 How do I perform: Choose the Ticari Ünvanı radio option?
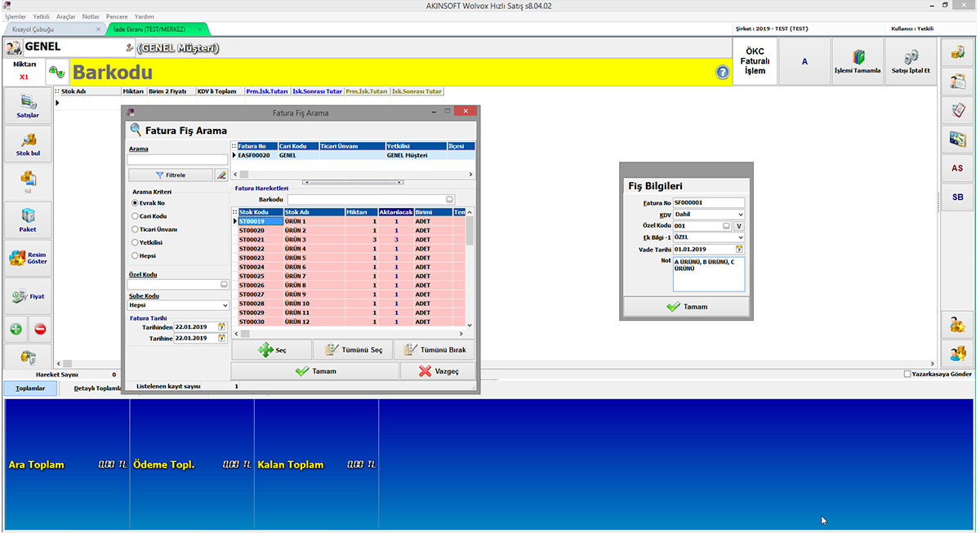point(135,229)
